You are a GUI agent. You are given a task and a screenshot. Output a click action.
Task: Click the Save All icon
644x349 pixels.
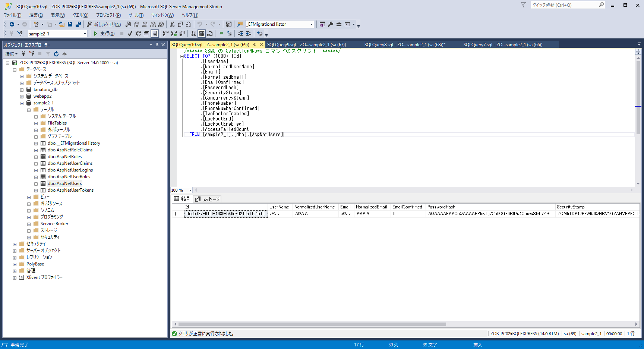[x=78, y=24]
